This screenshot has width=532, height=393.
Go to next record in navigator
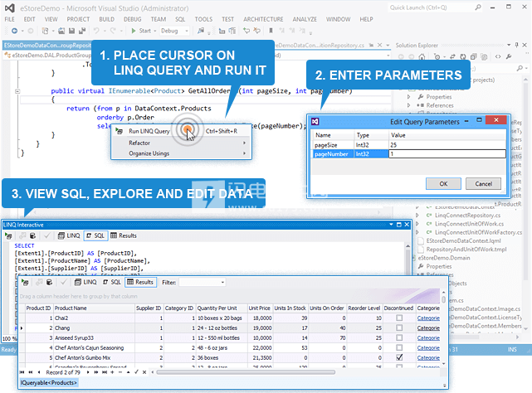tap(88, 372)
